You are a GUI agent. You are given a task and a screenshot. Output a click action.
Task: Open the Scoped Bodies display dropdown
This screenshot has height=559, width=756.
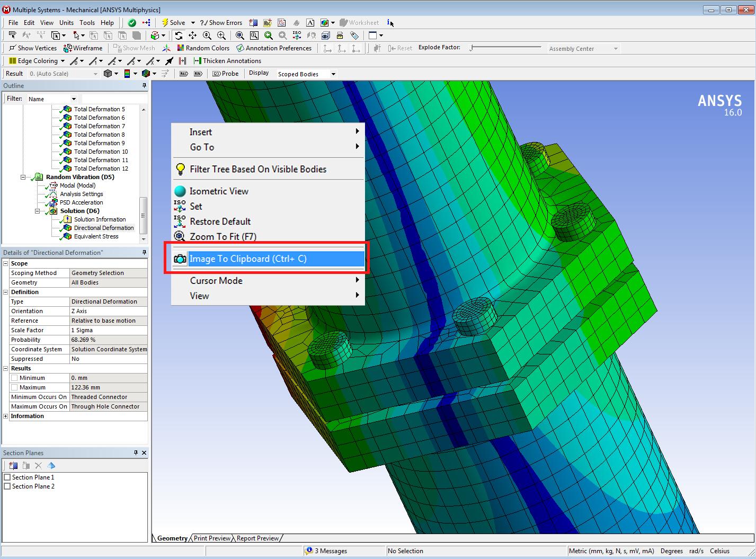[x=333, y=74]
